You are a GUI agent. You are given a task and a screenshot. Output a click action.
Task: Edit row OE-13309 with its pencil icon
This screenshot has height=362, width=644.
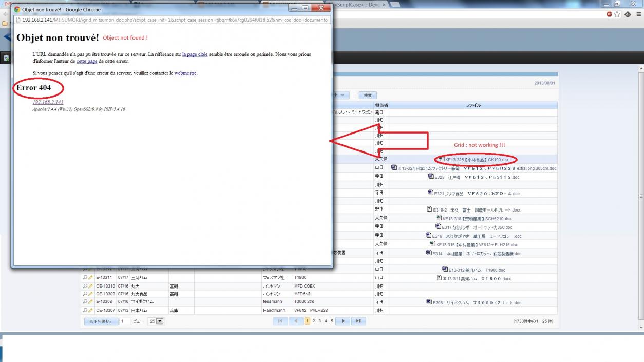91,295
